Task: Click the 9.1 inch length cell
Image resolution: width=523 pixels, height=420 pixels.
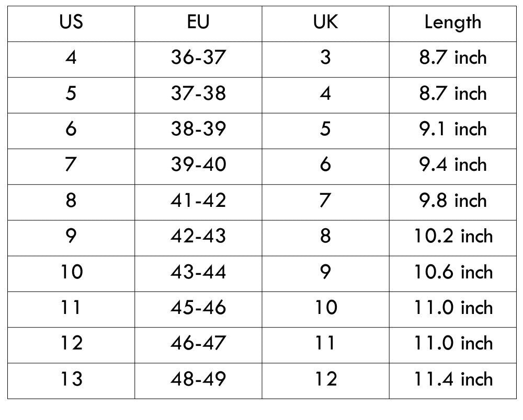Action: click(452, 131)
